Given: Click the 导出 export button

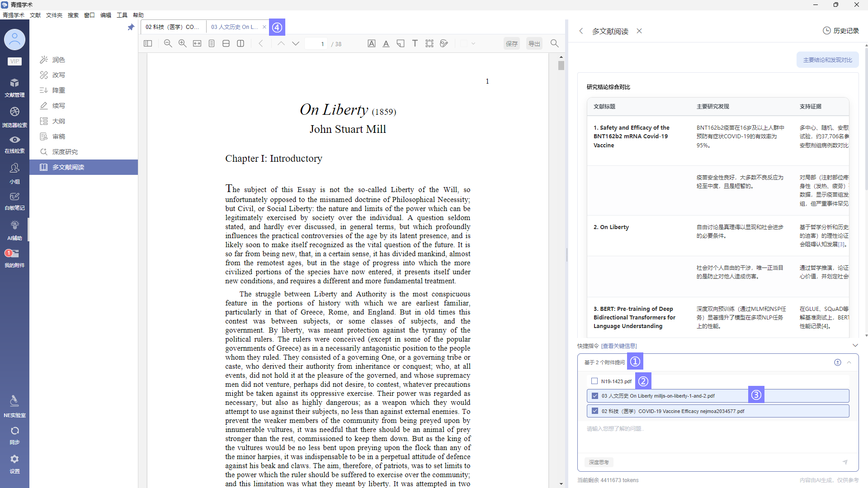Looking at the screenshot, I should (x=534, y=43).
